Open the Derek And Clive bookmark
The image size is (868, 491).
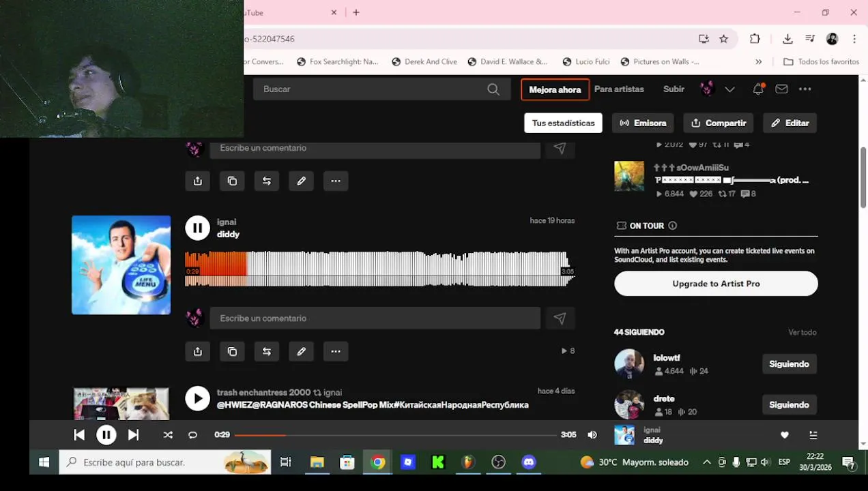pyautogui.click(x=424, y=61)
